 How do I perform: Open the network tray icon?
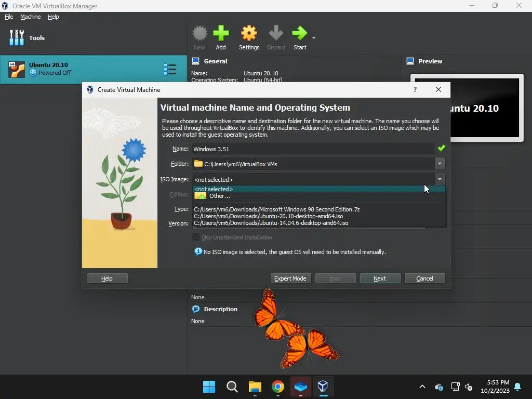(455, 387)
